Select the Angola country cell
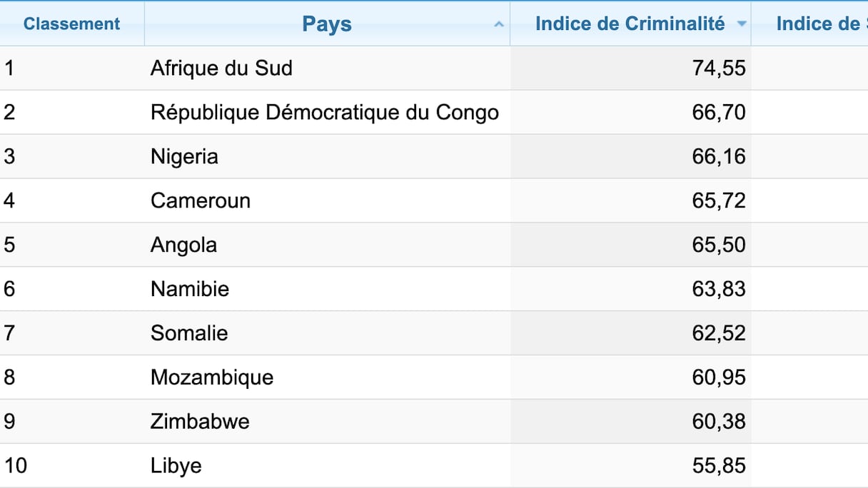Screen dimensions: 868x488 tap(183, 245)
